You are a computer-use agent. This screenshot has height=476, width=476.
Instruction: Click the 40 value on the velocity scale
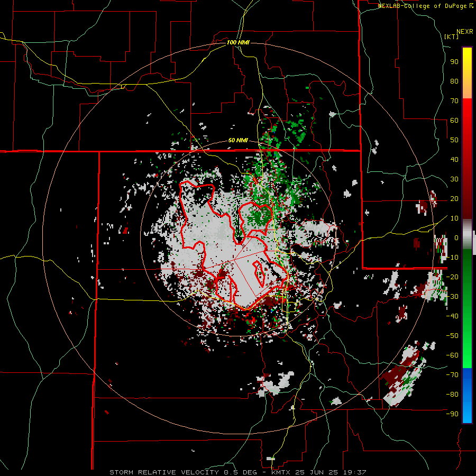[454, 160]
